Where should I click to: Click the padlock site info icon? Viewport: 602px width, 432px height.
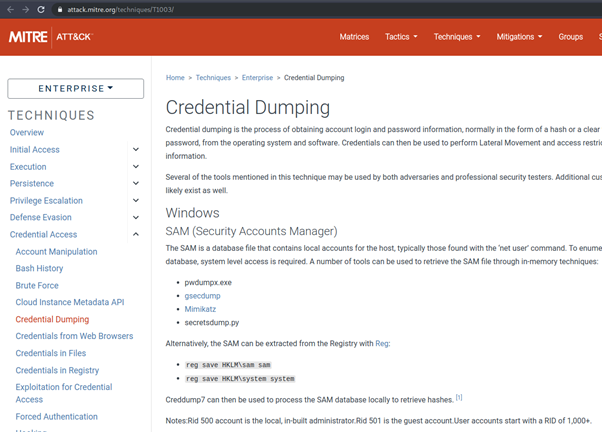(x=60, y=9)
